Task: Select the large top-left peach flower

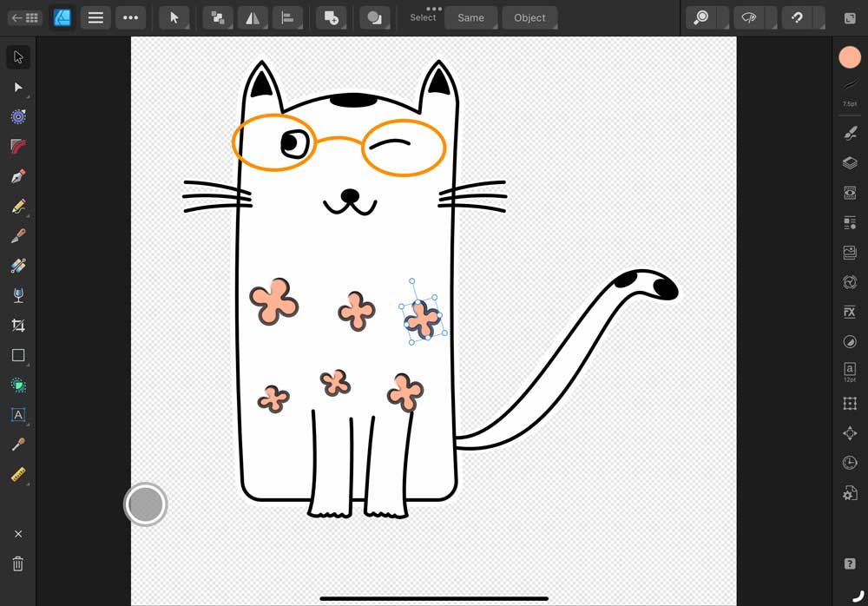Action: (274, 301)
